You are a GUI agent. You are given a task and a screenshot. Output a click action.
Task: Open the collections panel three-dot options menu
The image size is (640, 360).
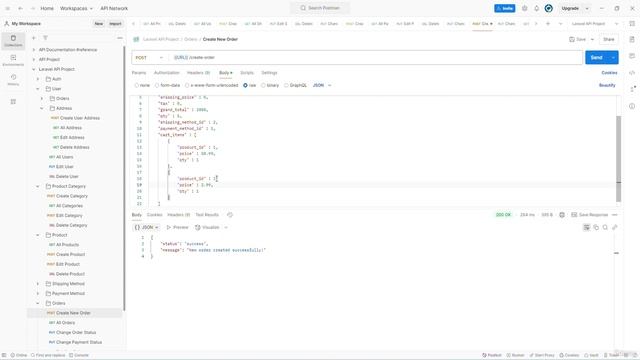click(x=120, y=38)
